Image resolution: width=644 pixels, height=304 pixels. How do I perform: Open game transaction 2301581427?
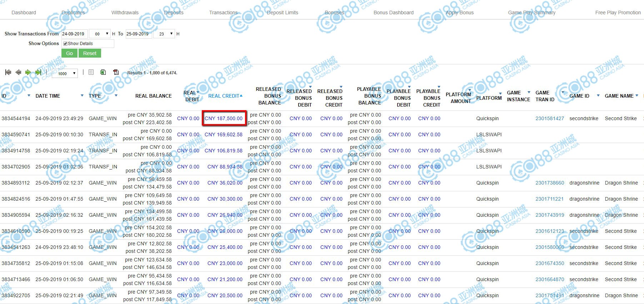tap(550, 118)
